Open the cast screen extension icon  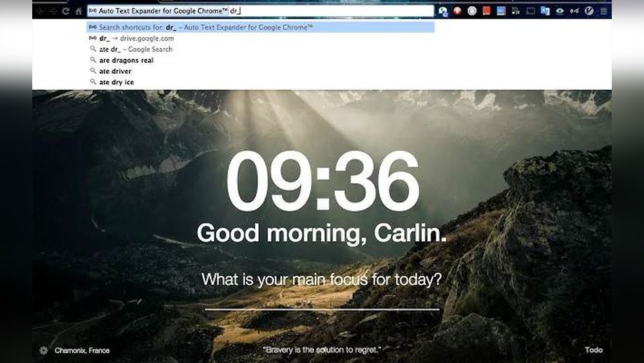coord(531,11)
